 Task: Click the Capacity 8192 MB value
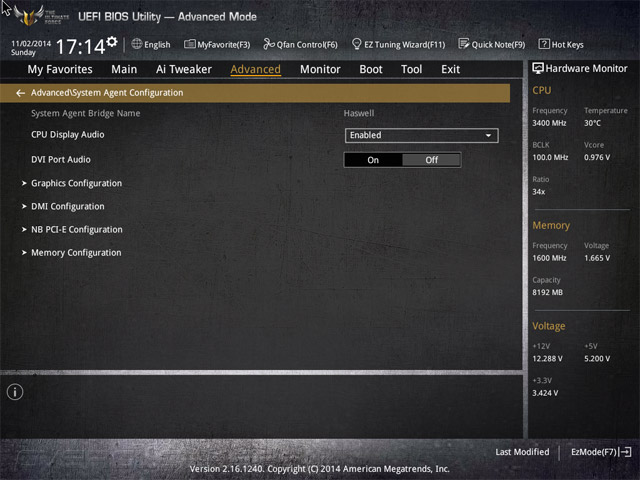(x=548, y=292)
